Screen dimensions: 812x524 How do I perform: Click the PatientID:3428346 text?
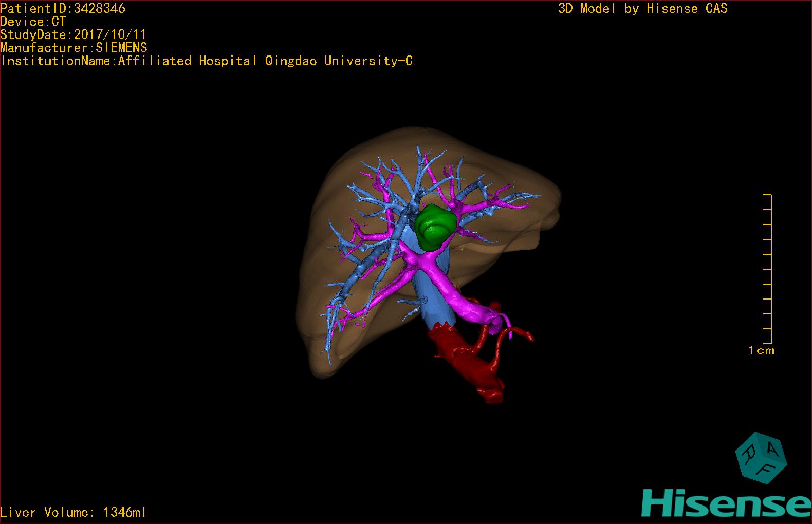(63, 8)
